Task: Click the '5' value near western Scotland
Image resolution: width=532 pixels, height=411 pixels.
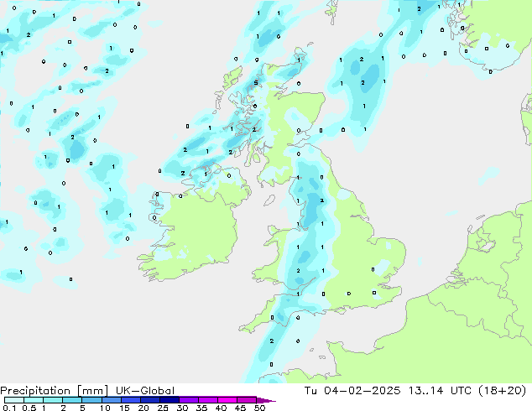Action: pos(256,83)
